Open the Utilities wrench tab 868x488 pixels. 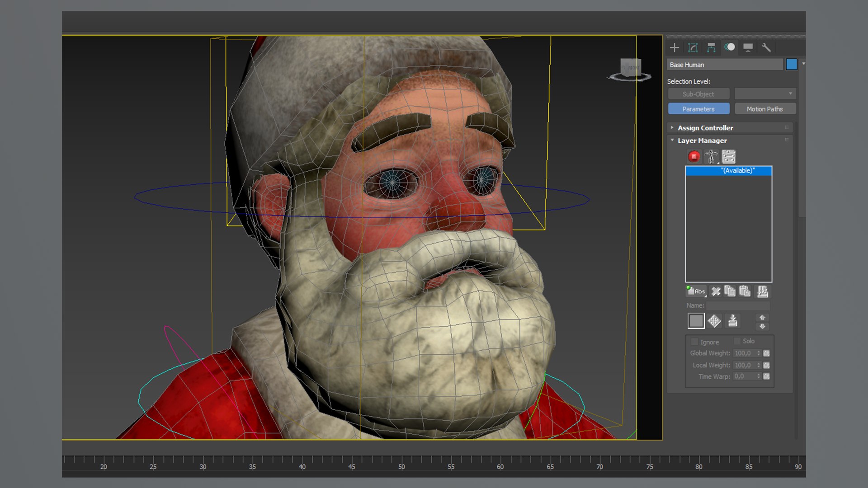point(766,47)
